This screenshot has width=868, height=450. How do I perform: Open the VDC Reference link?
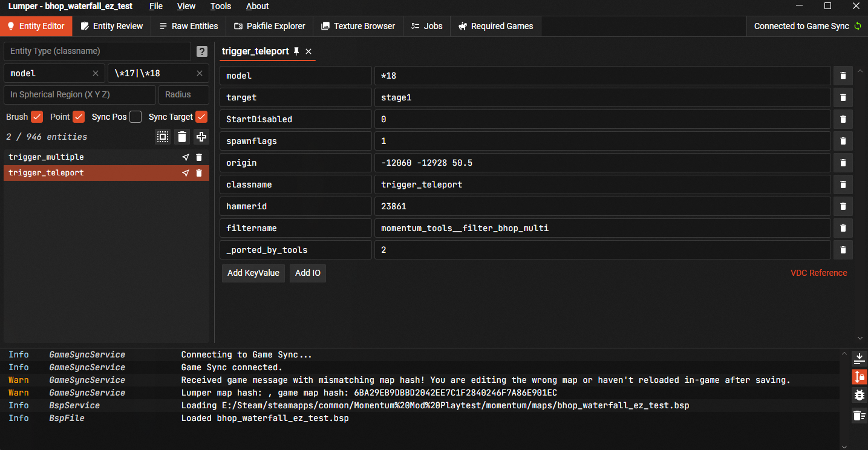[x=819, y=273]
